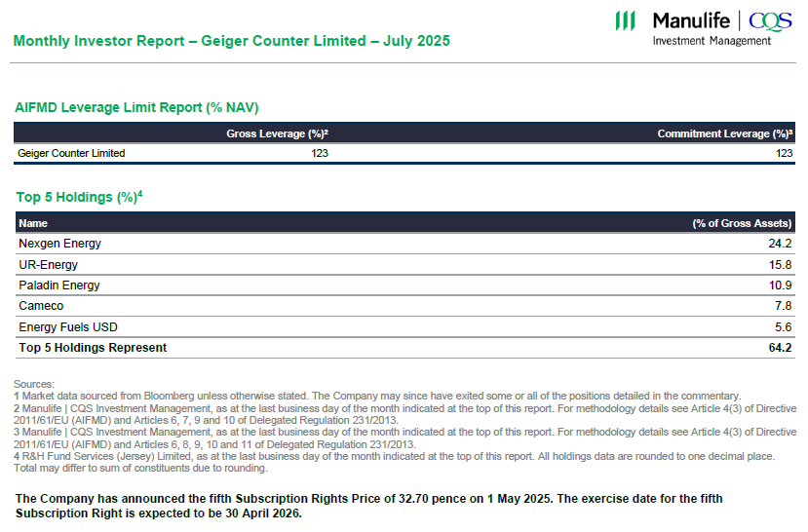
Task: Click the 'Gross Leverage (%)' column header
Action: coord(277,133)
